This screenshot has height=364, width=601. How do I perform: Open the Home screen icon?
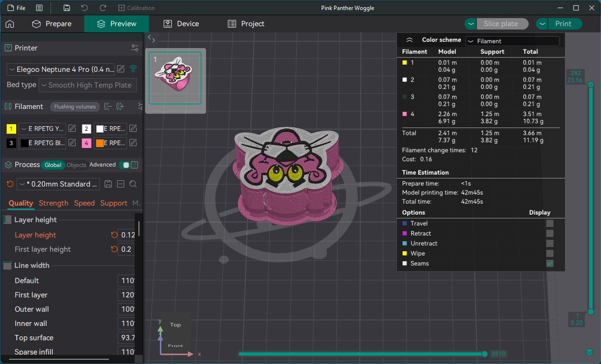10,24
